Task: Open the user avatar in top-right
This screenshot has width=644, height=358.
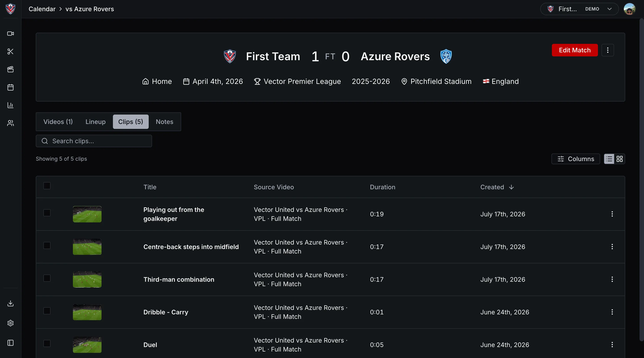Action: [629, 9]
